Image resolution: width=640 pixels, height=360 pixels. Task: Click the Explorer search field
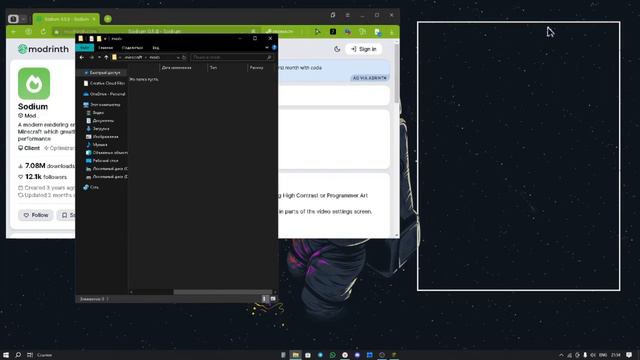(231, 58)
